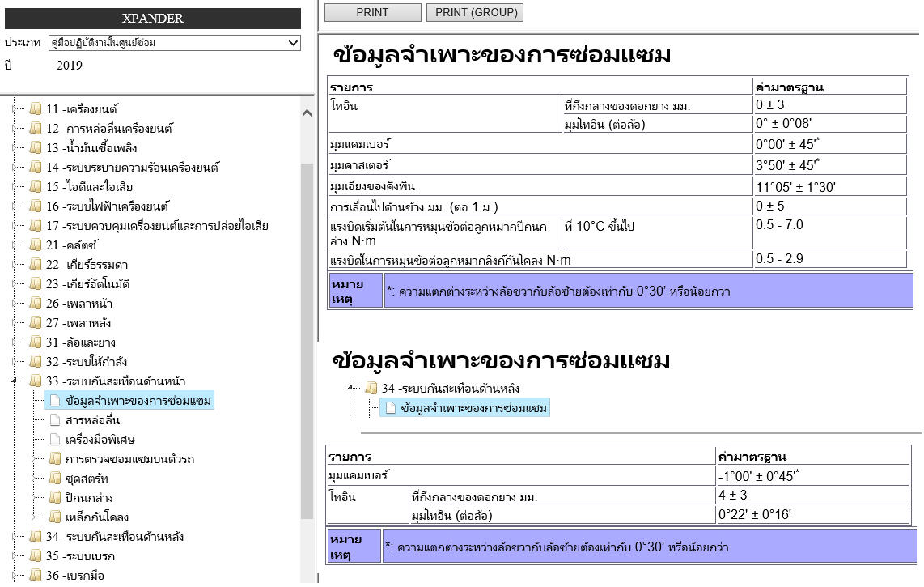Select 16 -ระบบไฟฟ้าเครื่องยนต์ in the tree
Image resolution: width=924 pixels, height=587 pixels.
pyautogui.click(x=108, y=206)
